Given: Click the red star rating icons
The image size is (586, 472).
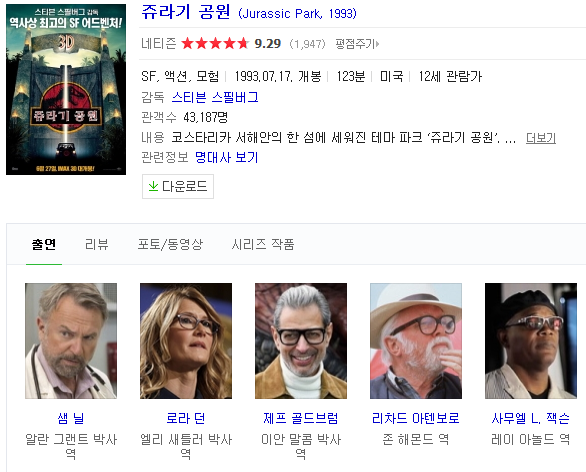Looking at the screenshot, I should tap(215, 44).
